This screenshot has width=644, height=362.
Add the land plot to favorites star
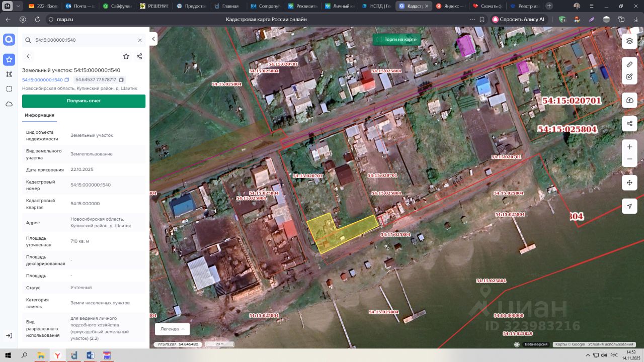click(x=126, y=56)
